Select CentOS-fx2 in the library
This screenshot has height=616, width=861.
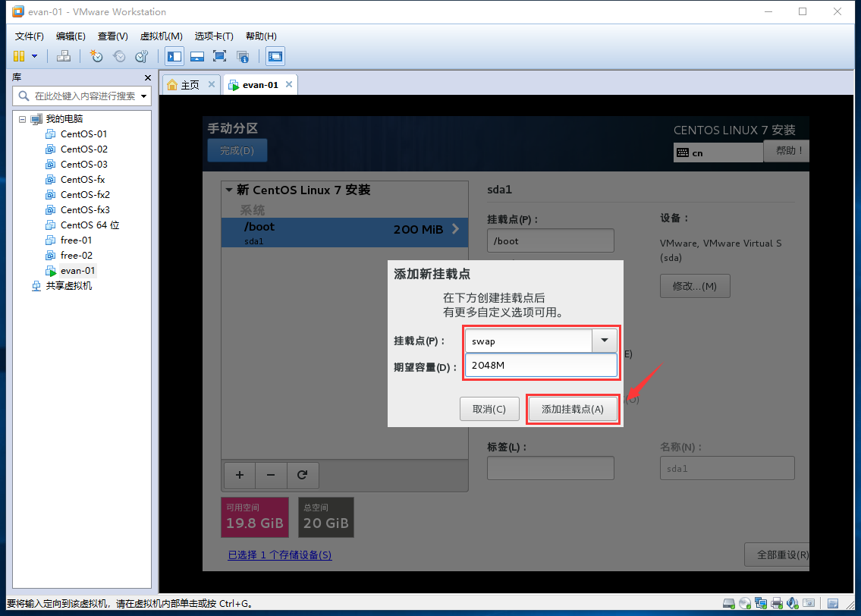tap(84, 195)
